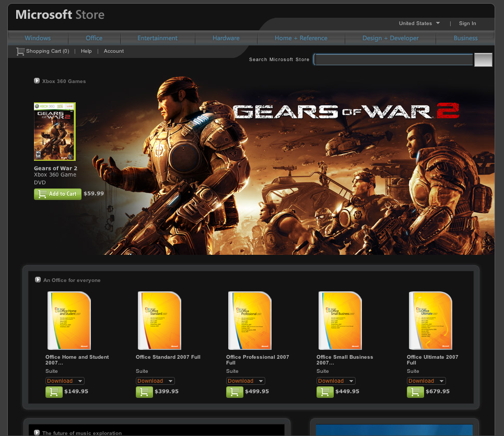Viewport: 504px width, 436px height.
Task: Expand Download option for Office Small Business
Action: click(336, 381)
